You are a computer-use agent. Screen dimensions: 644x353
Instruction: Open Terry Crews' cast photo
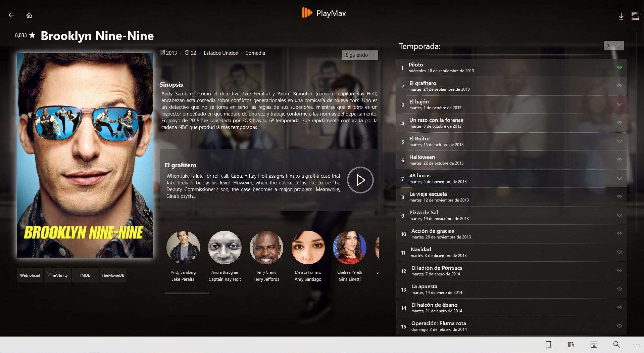[x=266, y=248]
